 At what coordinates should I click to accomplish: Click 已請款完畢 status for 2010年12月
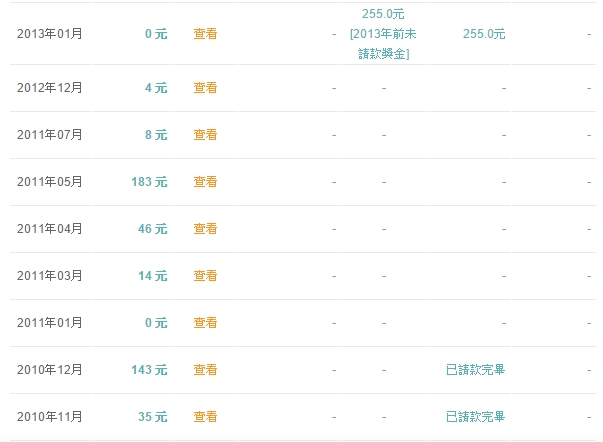[475, 370]
